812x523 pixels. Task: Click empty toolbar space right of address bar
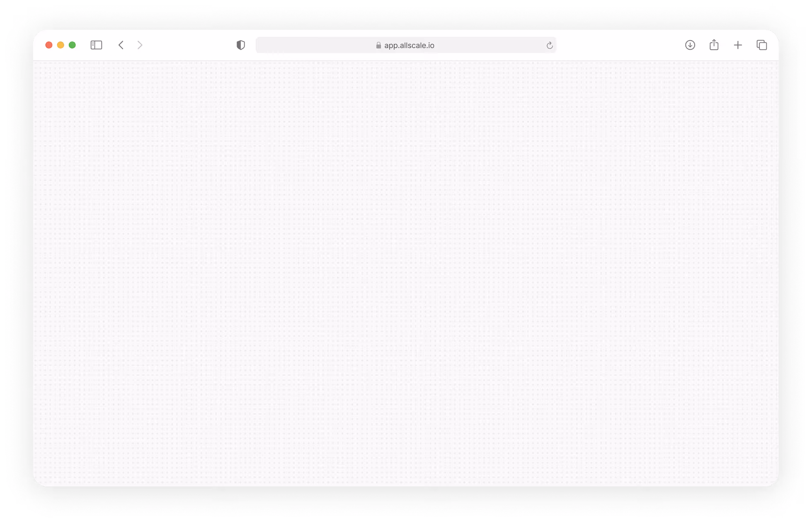(x=620, y=45)
